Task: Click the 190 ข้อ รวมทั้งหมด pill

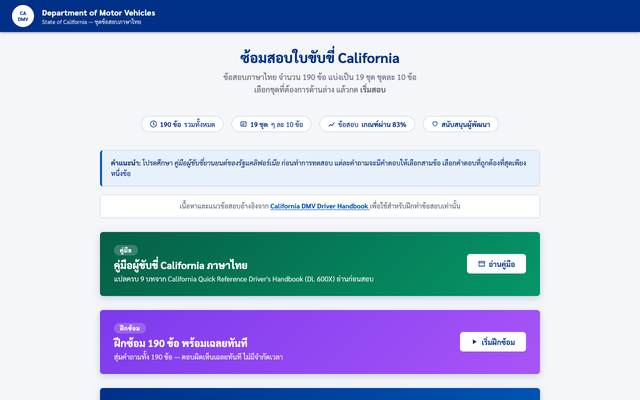Action: click(x=182, y=124)
